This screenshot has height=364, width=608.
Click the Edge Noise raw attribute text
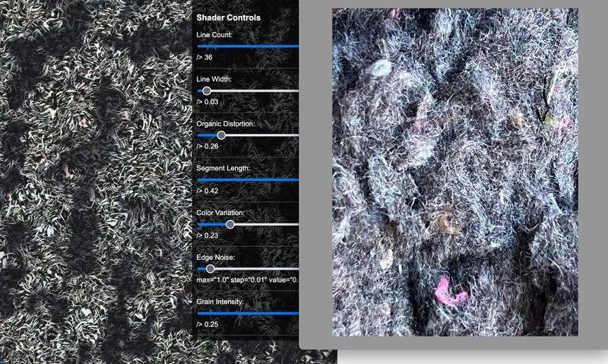point(247,280)
